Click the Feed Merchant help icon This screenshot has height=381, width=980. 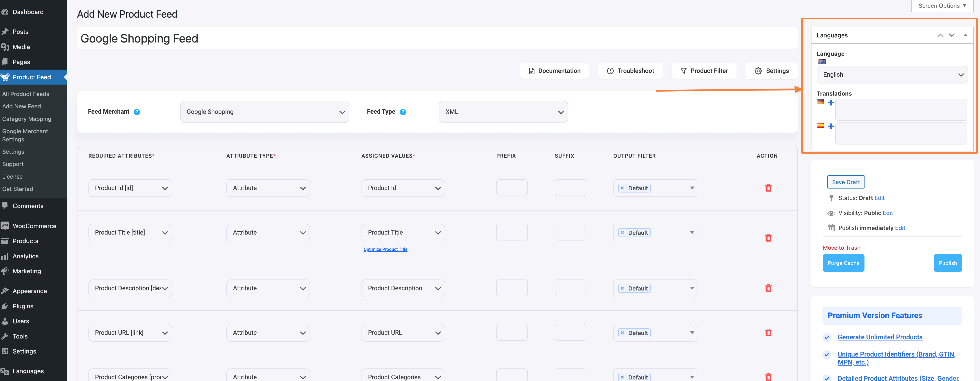tap(137, 112)
